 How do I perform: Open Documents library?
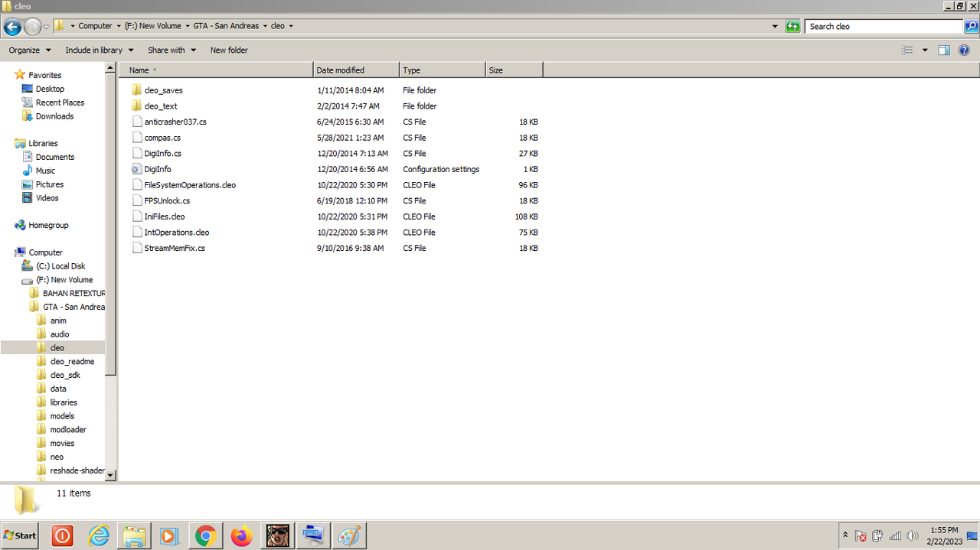[x=55, y=157]
